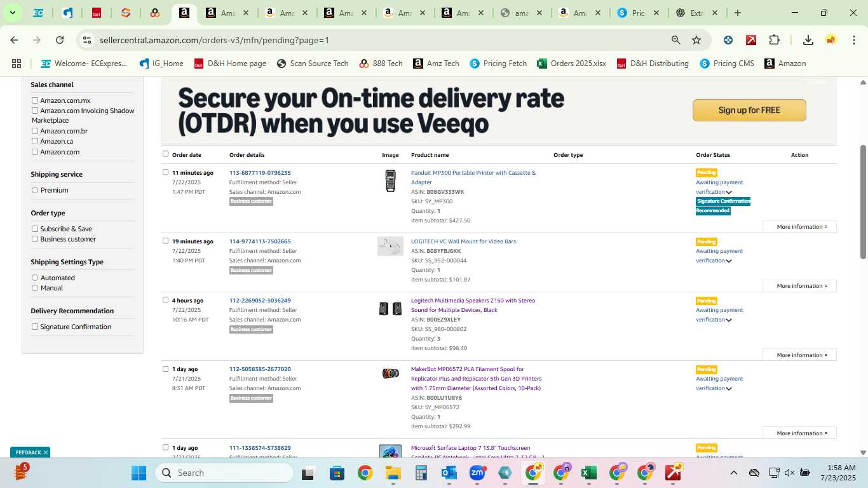This screenshot has height=488, width=868.
Task: Switch to the Extr tab
Action: point(697,13)
